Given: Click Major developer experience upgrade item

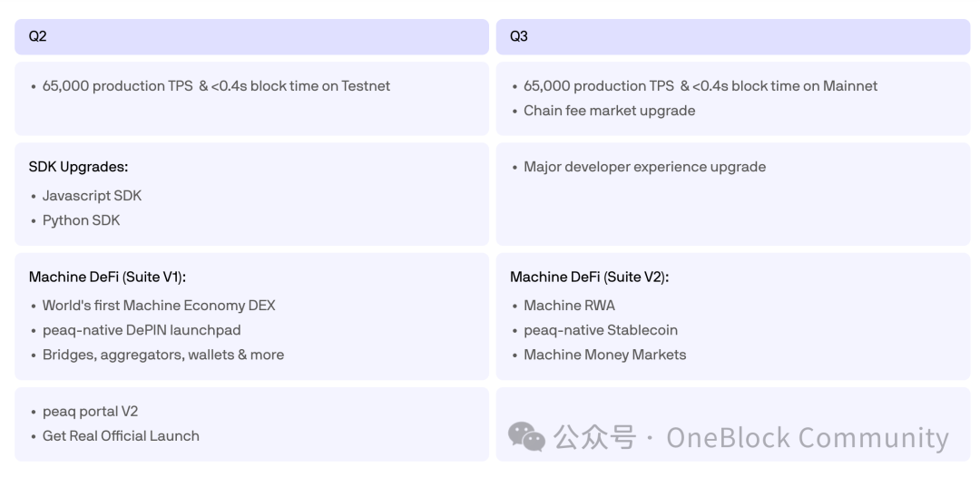Looking at the screenshot, I should (644, 168).
